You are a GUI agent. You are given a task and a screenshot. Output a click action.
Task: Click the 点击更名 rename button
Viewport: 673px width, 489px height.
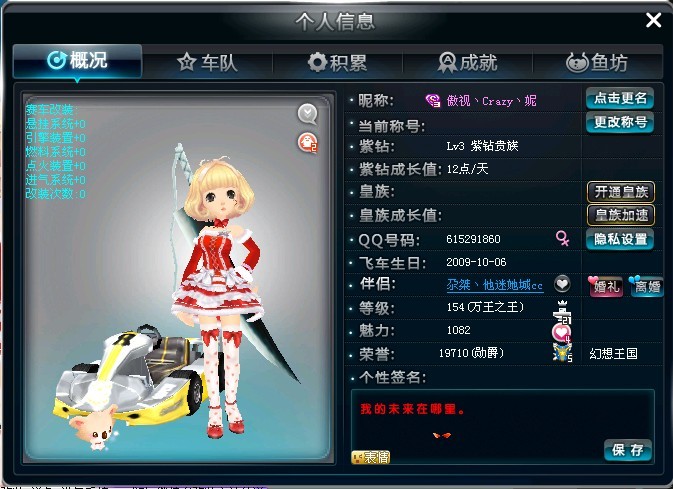tap(620, 98)
